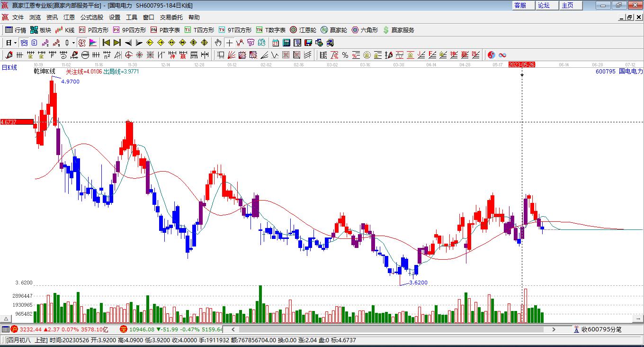Image resolution: width=644 pixels, height=347 pixels.
Task: Click the calendar date icon
Action: pyautogui.click(x=275, y=43)
